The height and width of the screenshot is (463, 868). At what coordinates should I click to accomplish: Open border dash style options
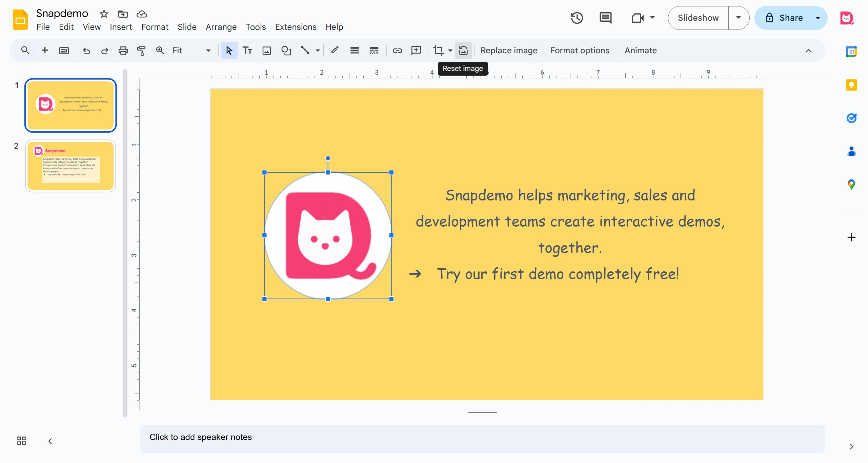click(374, 51)
